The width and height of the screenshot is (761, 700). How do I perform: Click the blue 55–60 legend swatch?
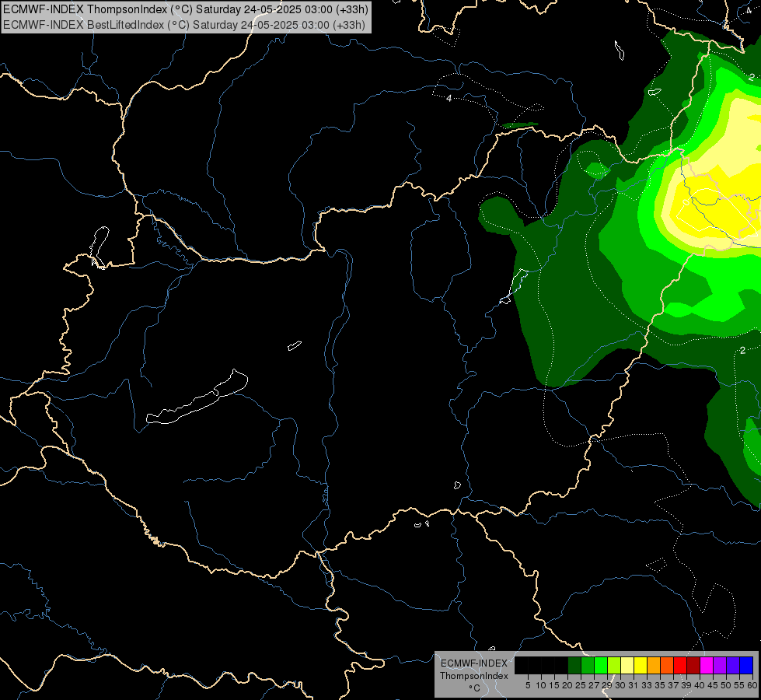(746, 665)
